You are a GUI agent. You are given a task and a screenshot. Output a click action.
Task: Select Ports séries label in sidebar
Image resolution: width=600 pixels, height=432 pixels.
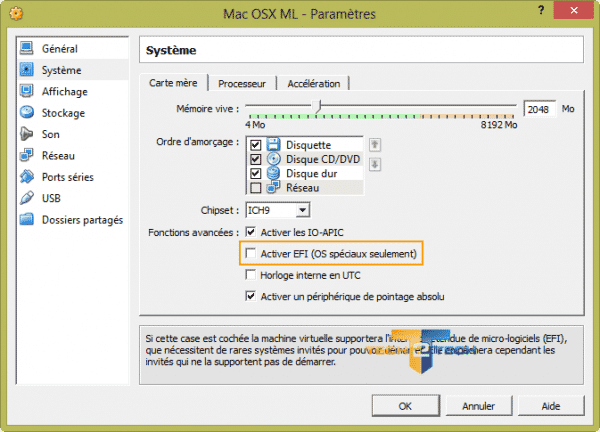click(x=68, y=177)
